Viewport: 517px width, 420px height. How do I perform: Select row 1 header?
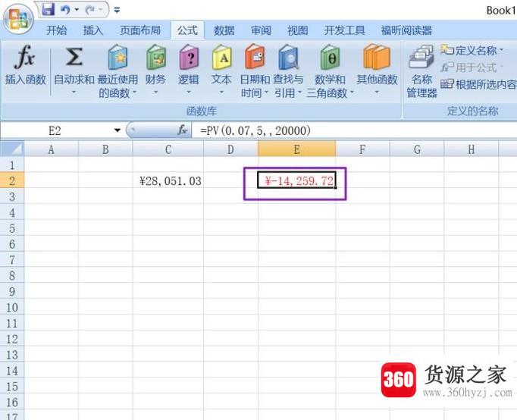pyautogui.click(x=12, y=165)
